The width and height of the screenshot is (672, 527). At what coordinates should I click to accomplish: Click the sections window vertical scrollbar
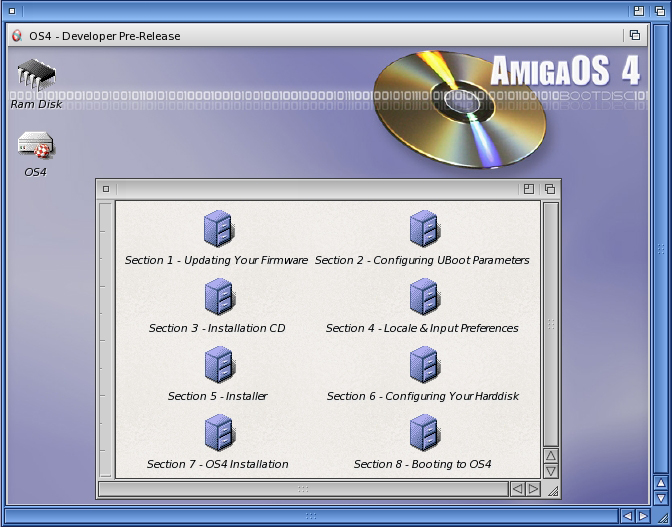pos(550,324)
